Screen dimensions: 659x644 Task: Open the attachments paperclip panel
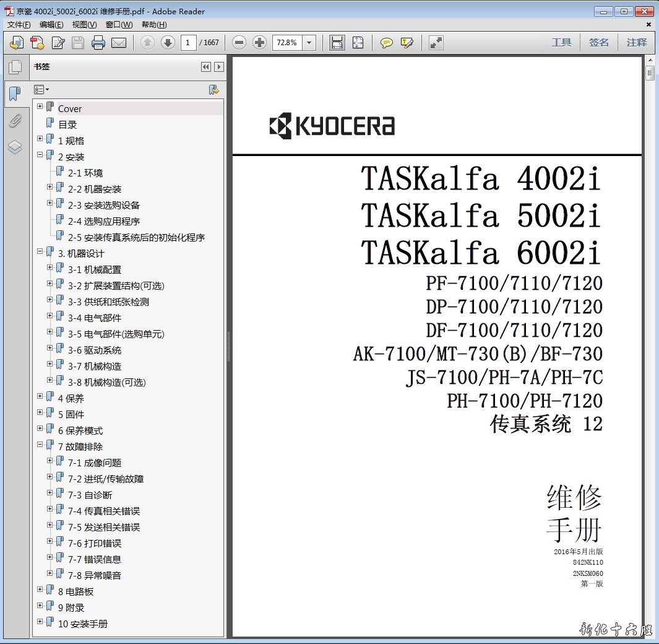coord(15,121)
